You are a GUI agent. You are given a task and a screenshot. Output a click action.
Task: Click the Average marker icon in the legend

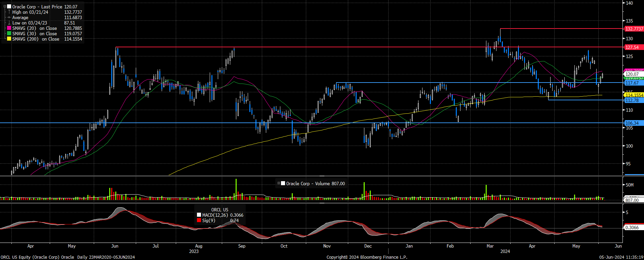(9, 17)
